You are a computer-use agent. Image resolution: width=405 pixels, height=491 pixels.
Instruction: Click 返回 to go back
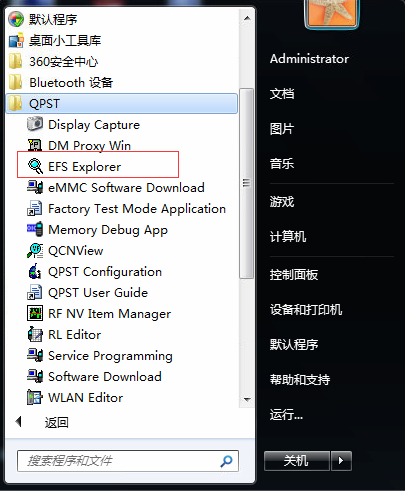tap(57, 422)
